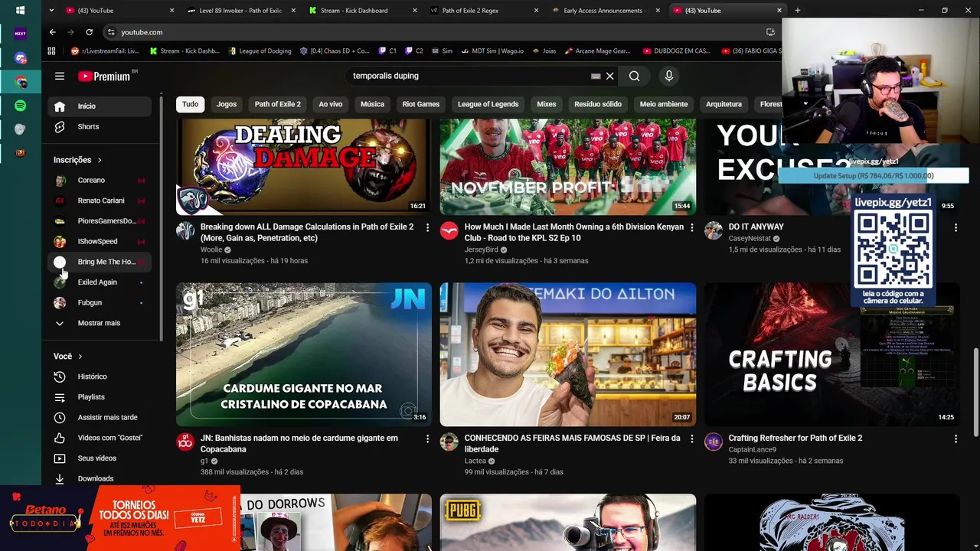Open more options for JN Copacabana video
980x551 pixels.
coord(427,439)
